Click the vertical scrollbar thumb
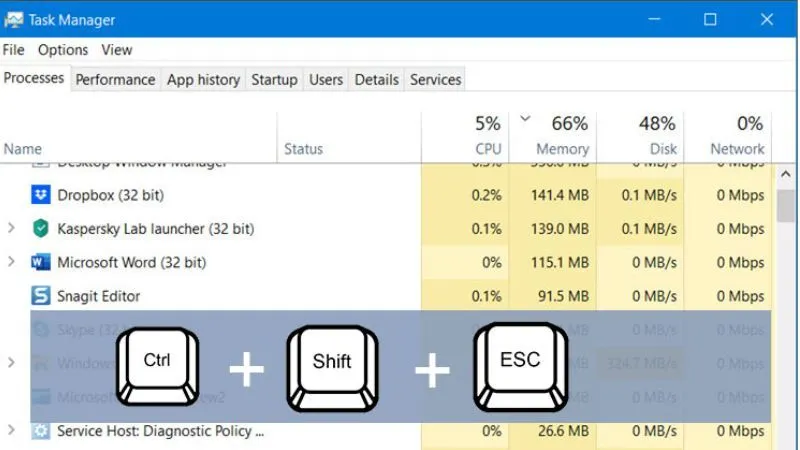 [787, 205]
